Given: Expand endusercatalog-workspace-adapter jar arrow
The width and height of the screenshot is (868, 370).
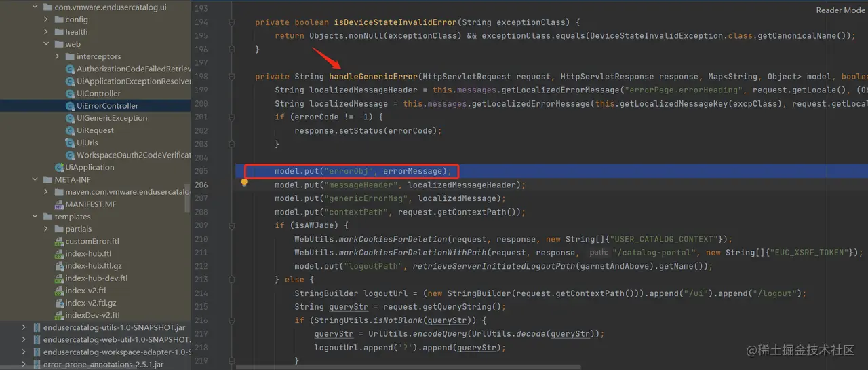Looking at the screenshot, I should 24,352.
